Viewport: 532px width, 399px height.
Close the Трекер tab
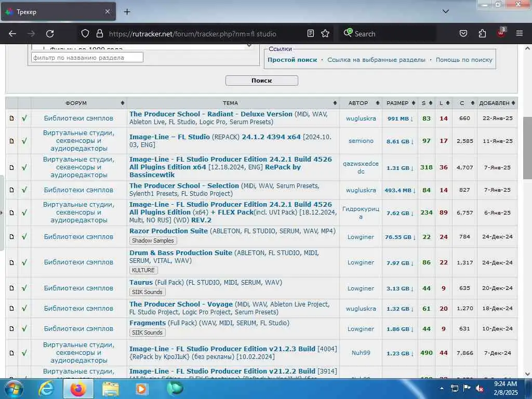[x=107, y=11]
